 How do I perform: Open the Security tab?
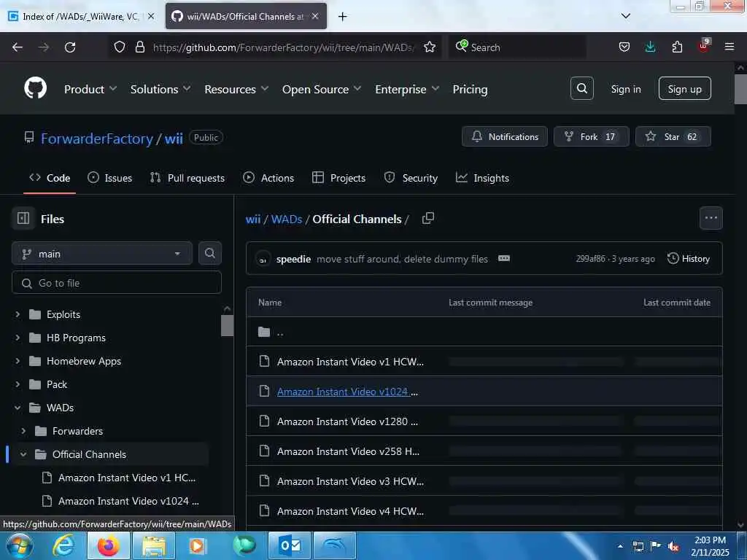pyautogui.click(x=411, y=178)
